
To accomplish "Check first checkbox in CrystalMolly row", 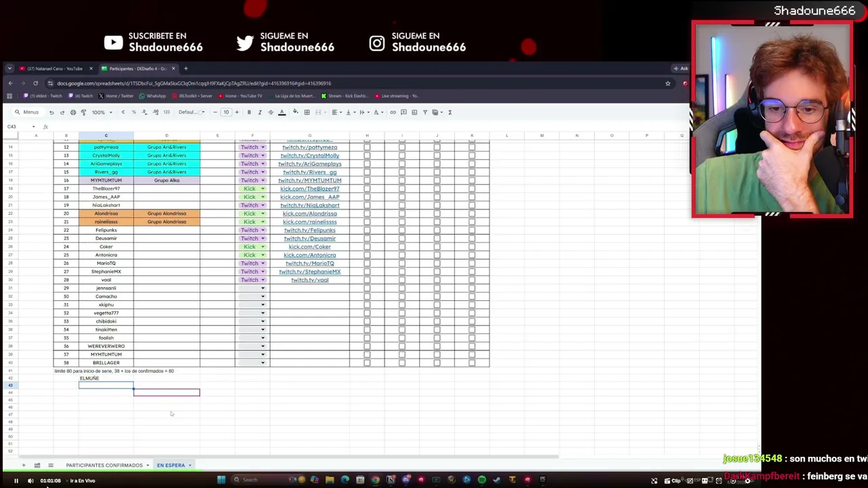I will point(367,156).
